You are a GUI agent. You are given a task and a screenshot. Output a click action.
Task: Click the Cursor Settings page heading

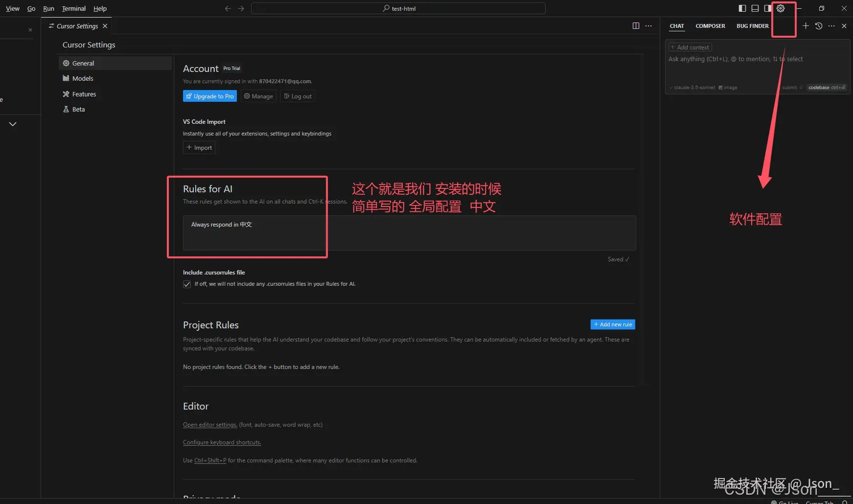click(89, 45)
